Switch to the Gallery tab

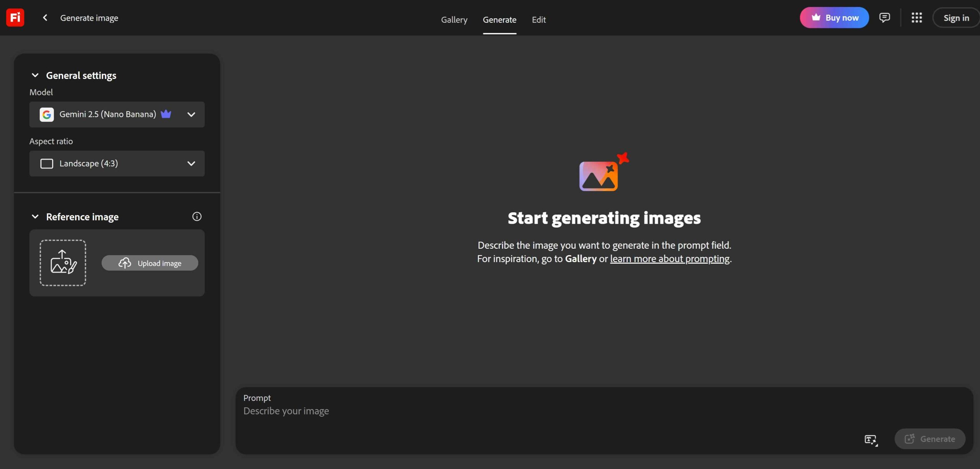click(x=454, y=20)
